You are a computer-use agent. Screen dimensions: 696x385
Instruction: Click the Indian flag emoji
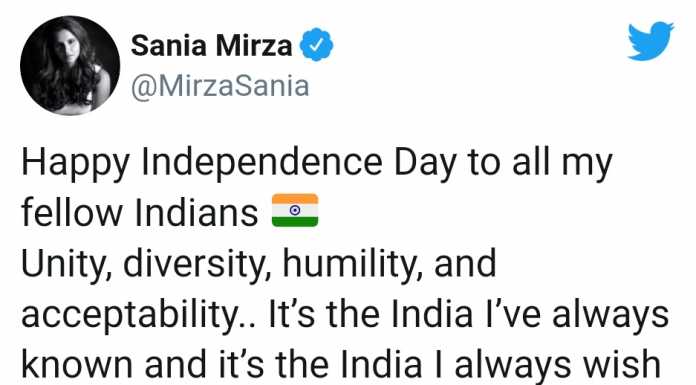tap(295, 210)
